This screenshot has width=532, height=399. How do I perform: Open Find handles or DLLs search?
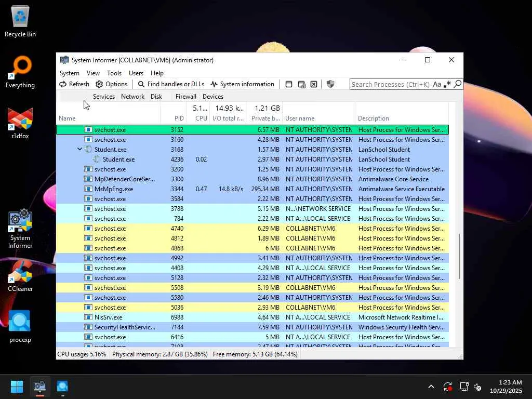171,84
